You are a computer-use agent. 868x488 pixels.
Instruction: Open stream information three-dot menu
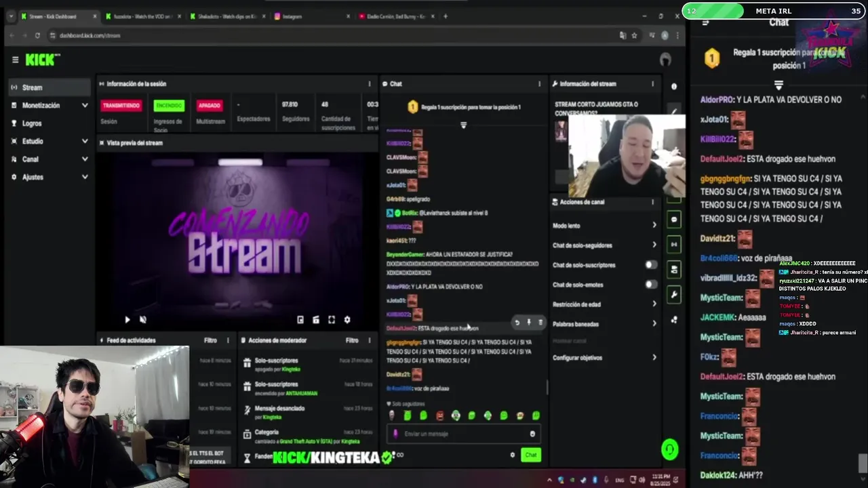(652, 84)
